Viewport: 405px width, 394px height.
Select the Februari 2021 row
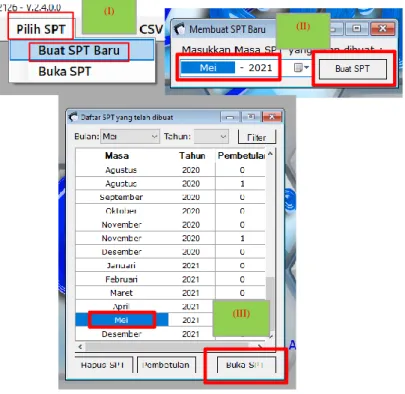tap(170, 279)
